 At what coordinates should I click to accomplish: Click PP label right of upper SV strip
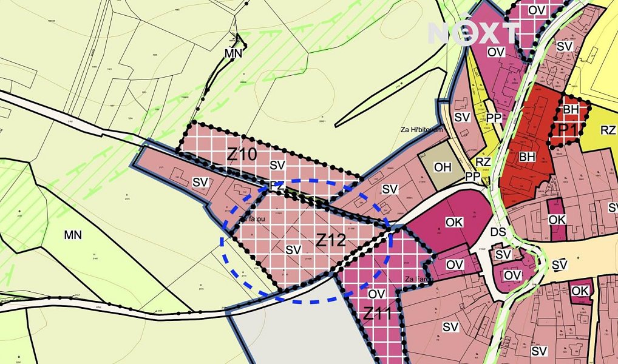coord(494,118)
